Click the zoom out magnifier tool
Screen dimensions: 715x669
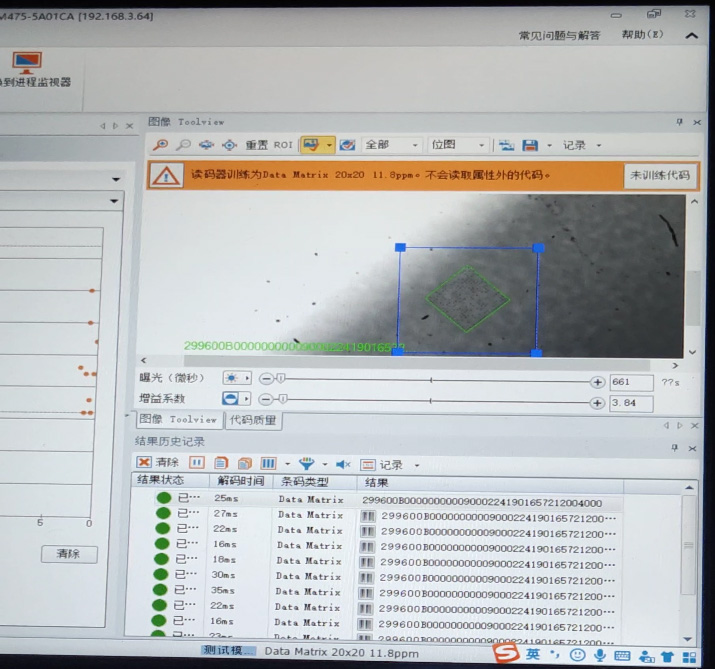point(183,145)
